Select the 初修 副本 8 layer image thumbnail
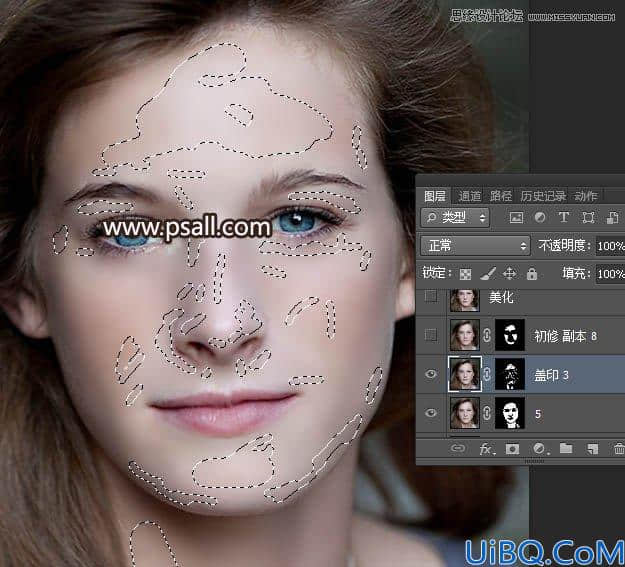Image resolution: width=625 pixels, height=567 pixels. 464,335
